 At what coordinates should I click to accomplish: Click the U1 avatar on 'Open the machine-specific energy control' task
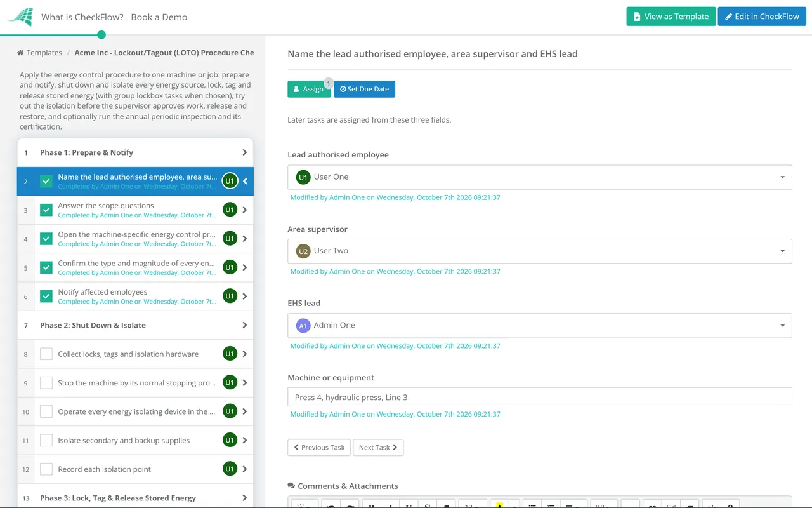click(x=230, y=239)
